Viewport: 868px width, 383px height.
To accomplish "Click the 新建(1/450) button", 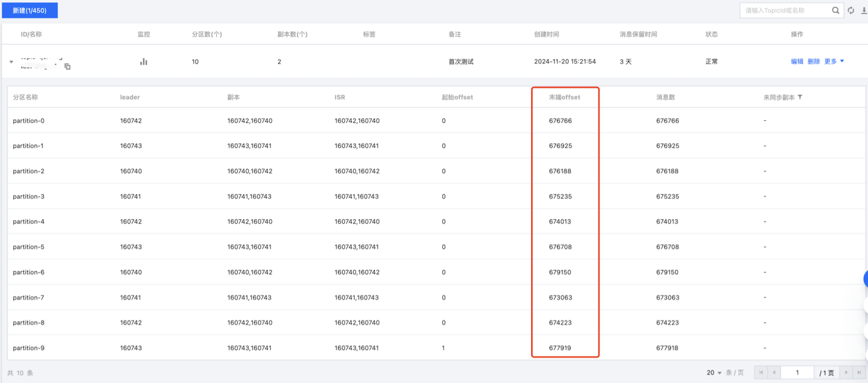I will pyautogui.click(x=30, y=11).
